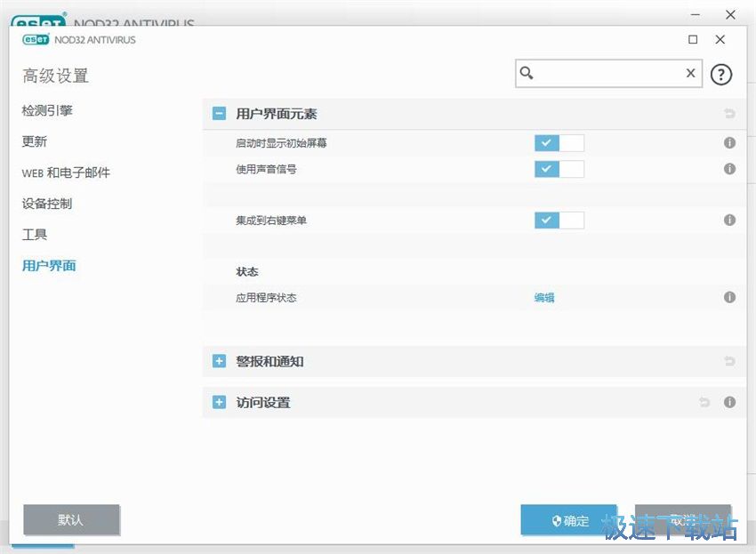
Task: Open info for 使用声音信号
Action: (729, 169)
